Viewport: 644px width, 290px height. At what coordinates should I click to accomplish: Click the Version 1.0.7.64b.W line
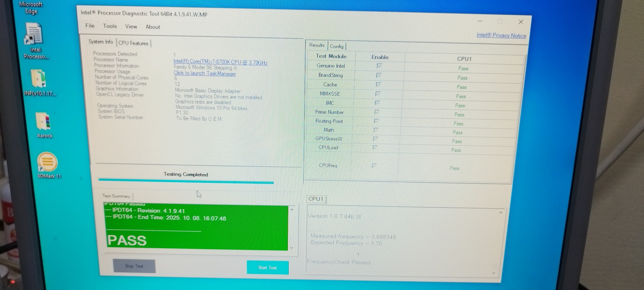(x=335, y=216)
